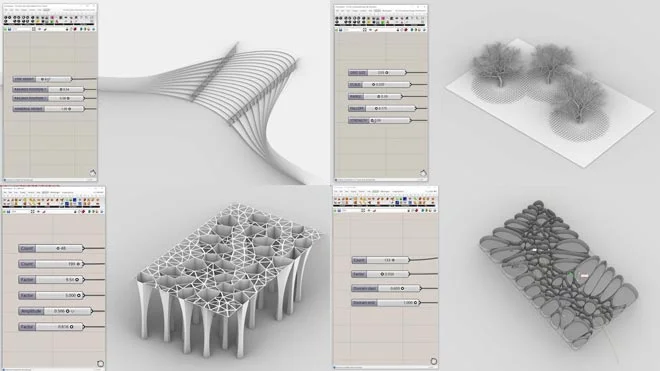Screen dimensions: 660x371
Task: Click the first Count slider showing 48
Action: pyautogui.click(x=51, y=248)
